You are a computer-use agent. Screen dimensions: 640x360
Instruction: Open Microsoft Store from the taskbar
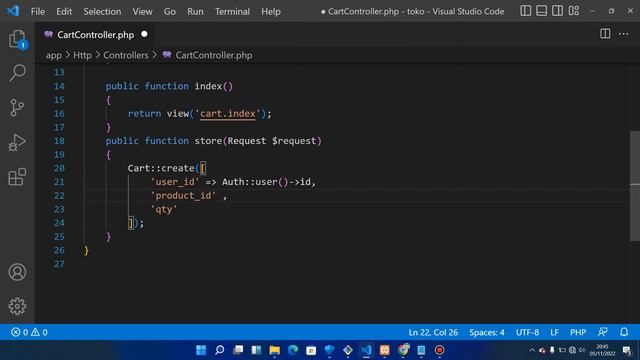coord(311,350)
